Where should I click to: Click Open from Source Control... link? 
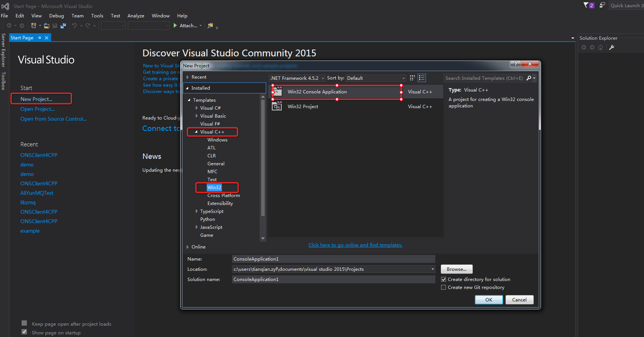point(53,119)
